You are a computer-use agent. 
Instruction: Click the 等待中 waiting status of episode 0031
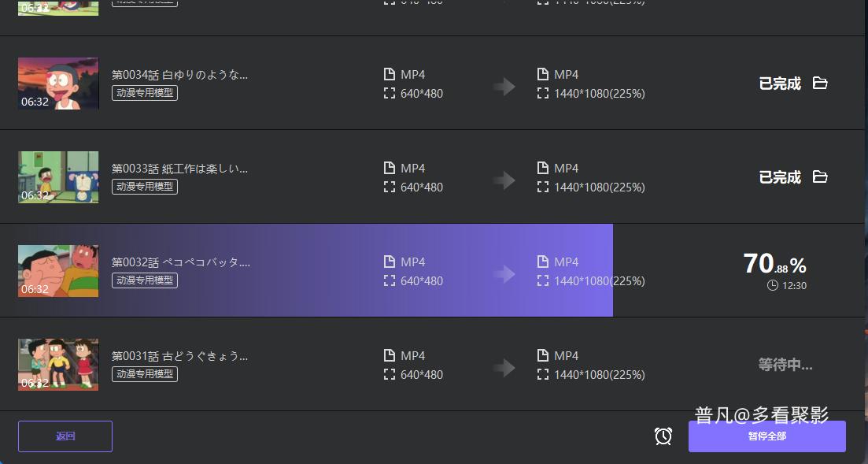pyautogui.click(x=785, y=365)
